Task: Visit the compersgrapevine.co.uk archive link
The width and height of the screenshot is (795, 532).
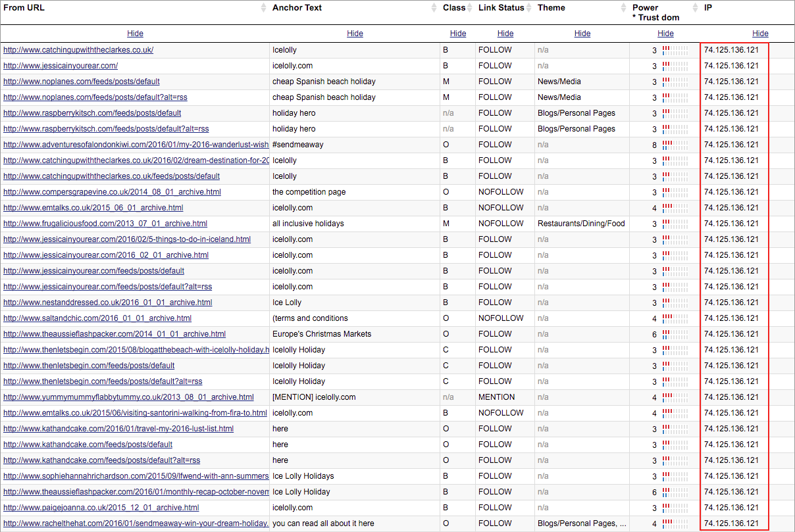Action: point(112,192)
